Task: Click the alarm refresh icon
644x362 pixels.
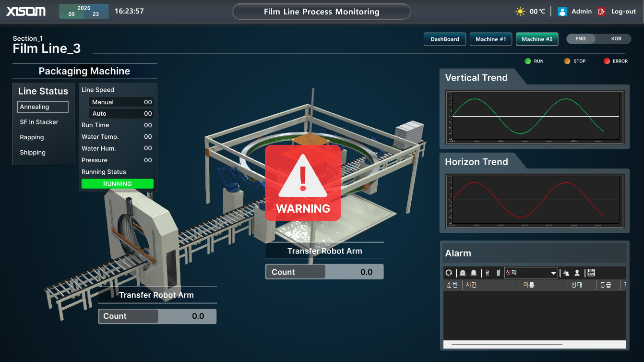Action: (449, 273)
